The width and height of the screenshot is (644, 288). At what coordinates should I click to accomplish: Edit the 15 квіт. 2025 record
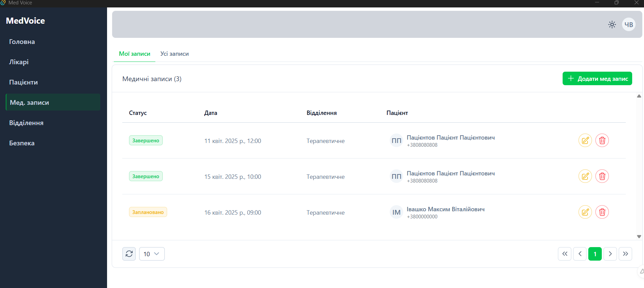[585, 176]
